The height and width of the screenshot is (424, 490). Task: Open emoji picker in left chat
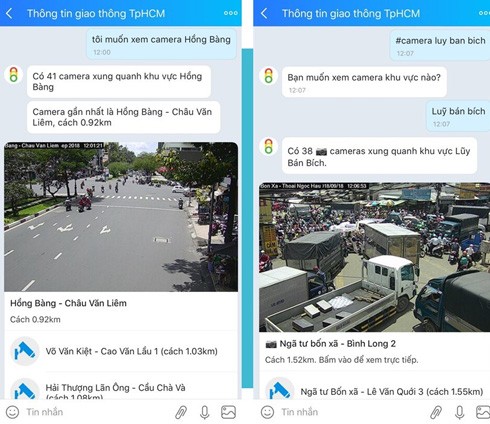coord(12,412)
